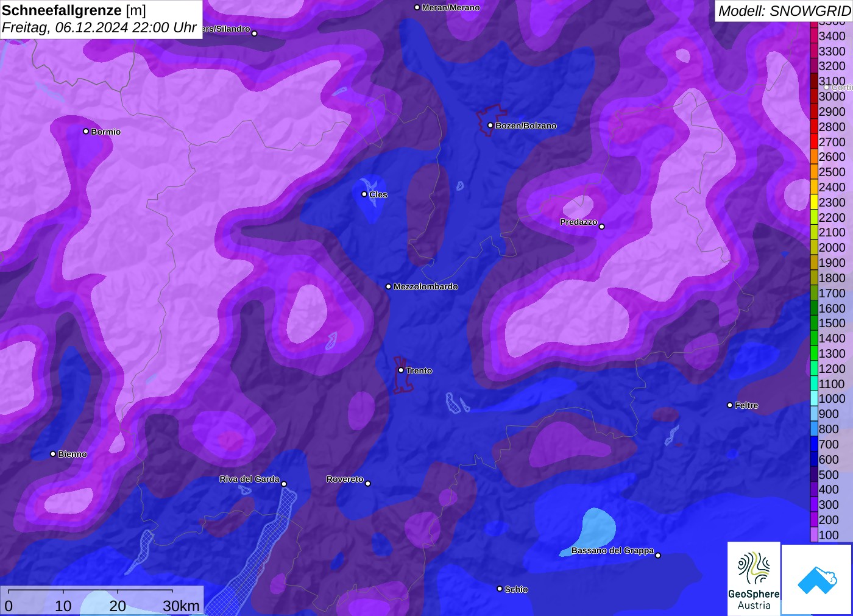Select the 2300 m yellow legend swatch
The height and width of the screenshot is (616, 853).
point(813,202)
